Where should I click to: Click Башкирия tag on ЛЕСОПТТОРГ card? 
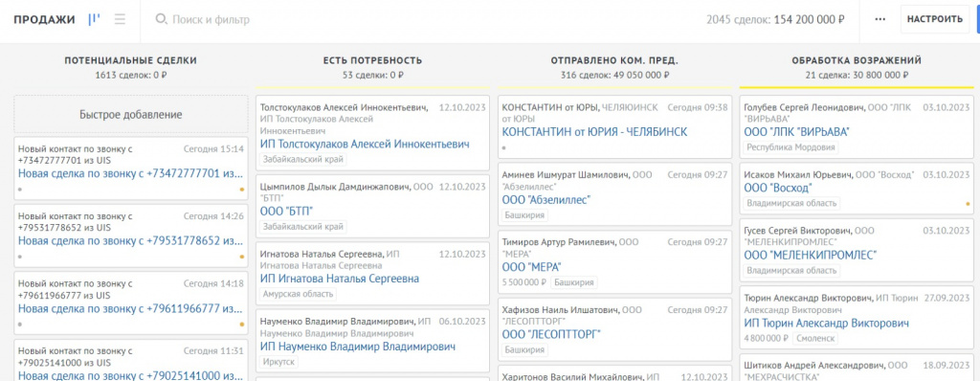[x=525, y=350]
